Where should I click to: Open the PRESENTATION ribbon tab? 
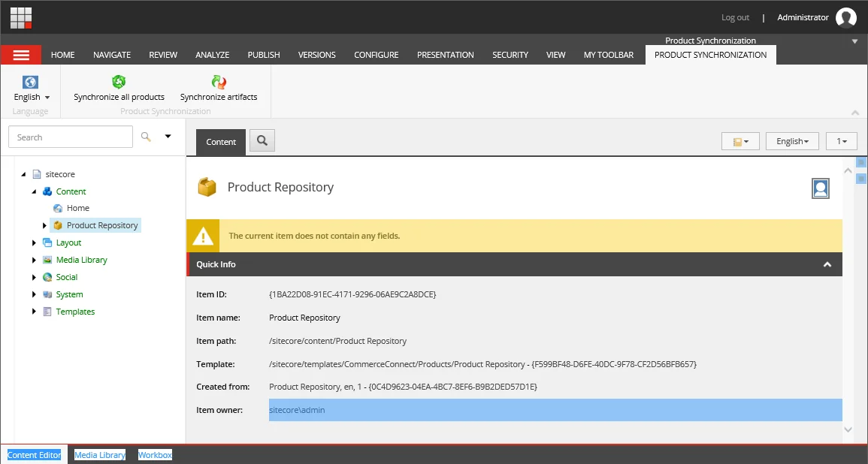446,55
